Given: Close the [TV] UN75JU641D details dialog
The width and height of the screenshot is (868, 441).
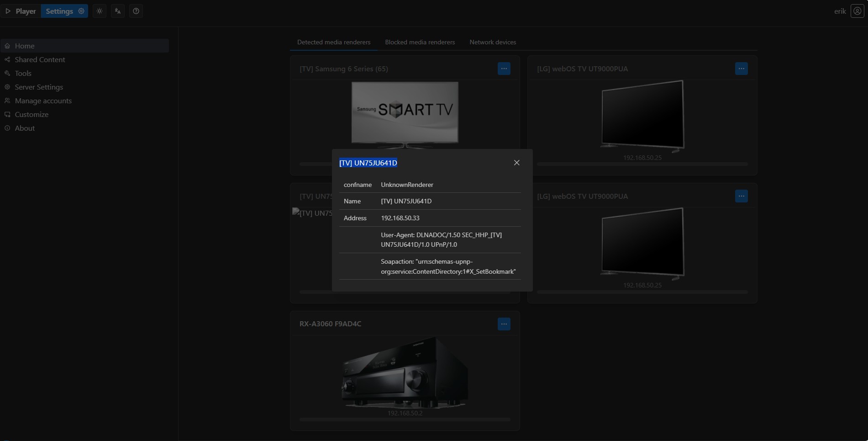Looking at the screenshot, I should 516,163.
